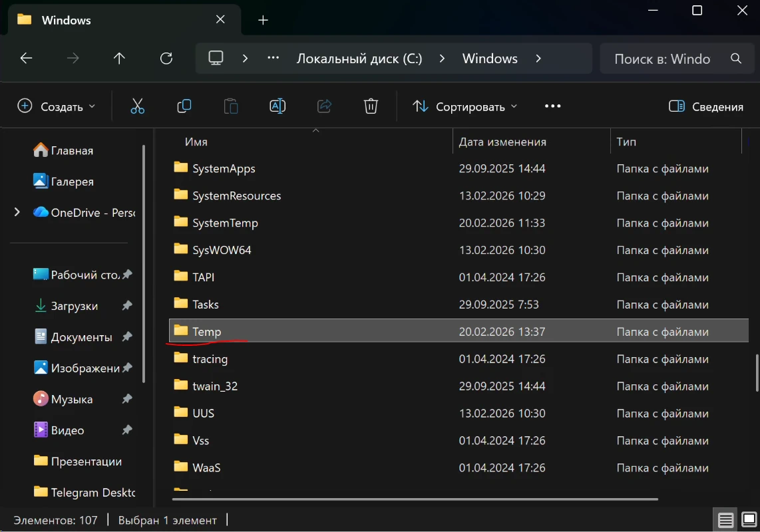The height and width of the screenshot is (532, 760).
Task: Open the Создать dropdown menu
Action: tap(56, 106)
